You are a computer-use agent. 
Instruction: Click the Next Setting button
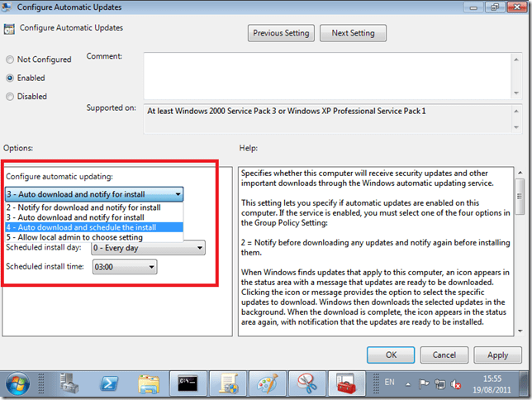pos(353,33)
